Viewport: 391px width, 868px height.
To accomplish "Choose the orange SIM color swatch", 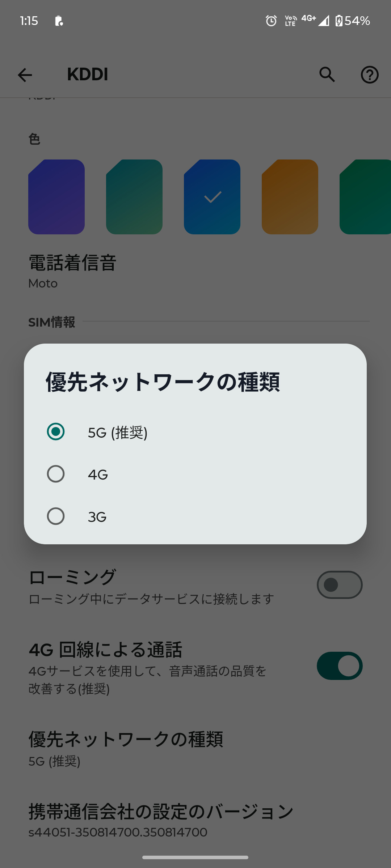I will tap(290, 197).
